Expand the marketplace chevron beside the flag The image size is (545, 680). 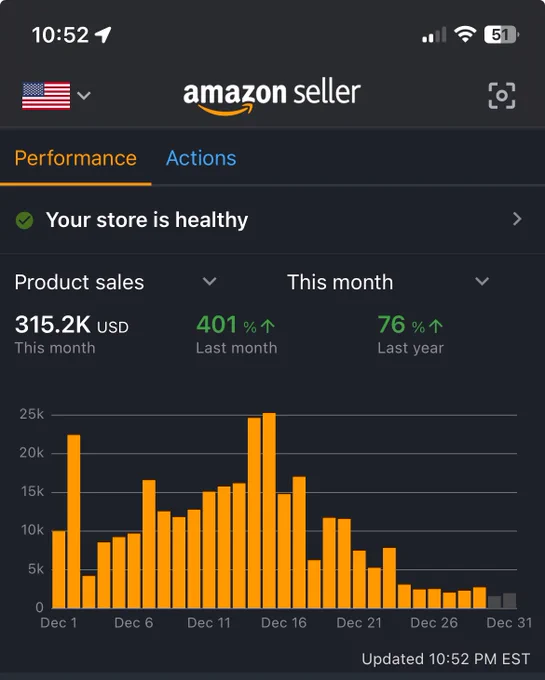click(84, 95)
